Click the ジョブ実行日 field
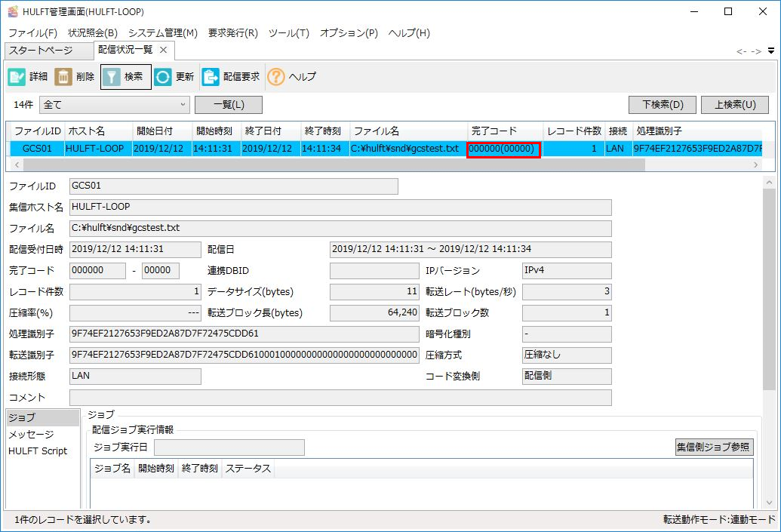781x532 pixels. pos(229,447)
